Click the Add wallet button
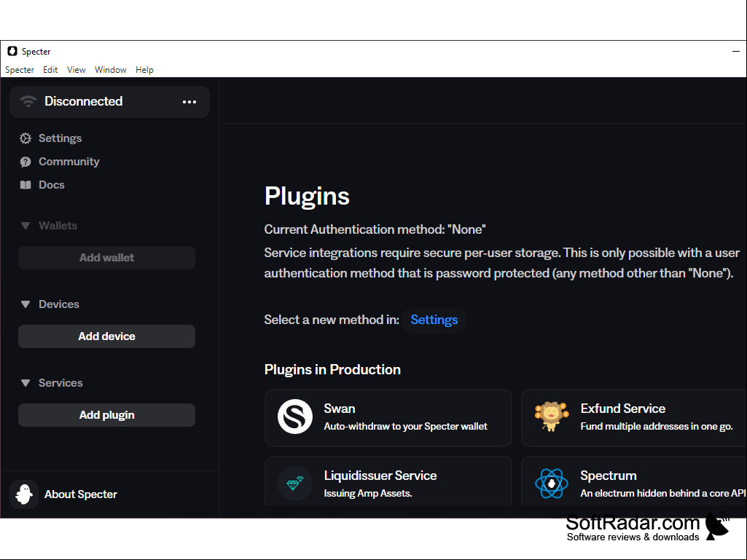This screenshot has width=747, height=560. pyautogui.click(x=106, y=258)
